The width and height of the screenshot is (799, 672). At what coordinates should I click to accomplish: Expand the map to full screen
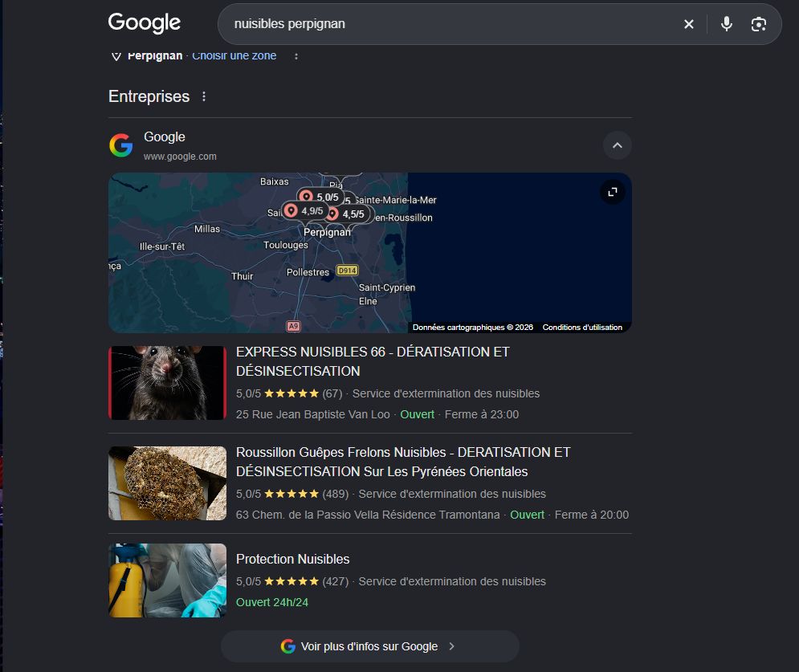(x=613, y=192)
